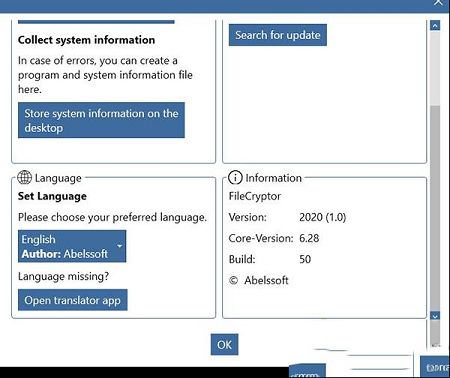Store system information on the desktop

(x=101, y=120)
